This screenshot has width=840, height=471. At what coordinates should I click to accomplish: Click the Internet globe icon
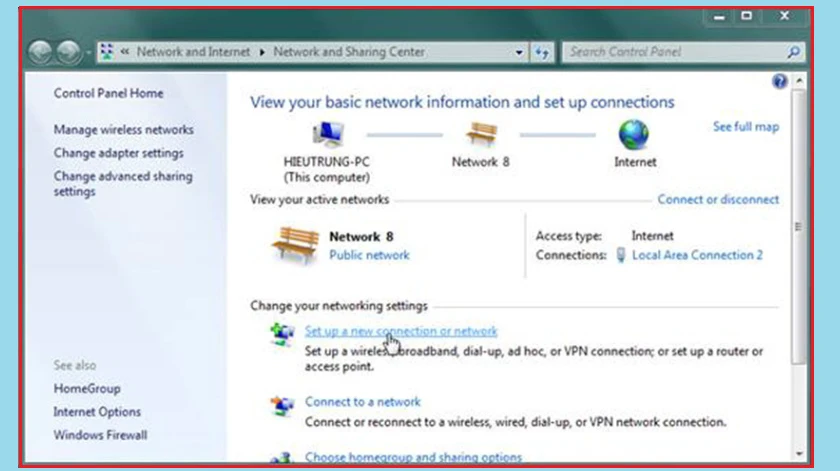click(634, 134)
